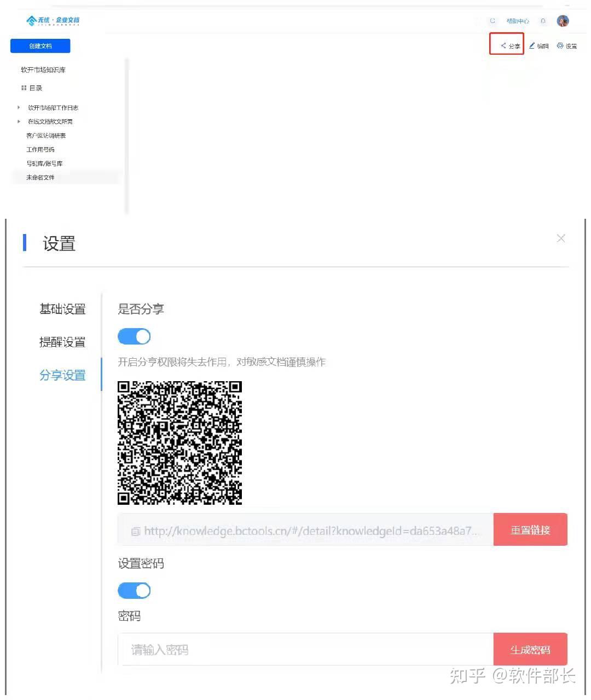591x700 pixels.
Task: Select the 提醒设置 tab
Action: [x=62, y=342]
